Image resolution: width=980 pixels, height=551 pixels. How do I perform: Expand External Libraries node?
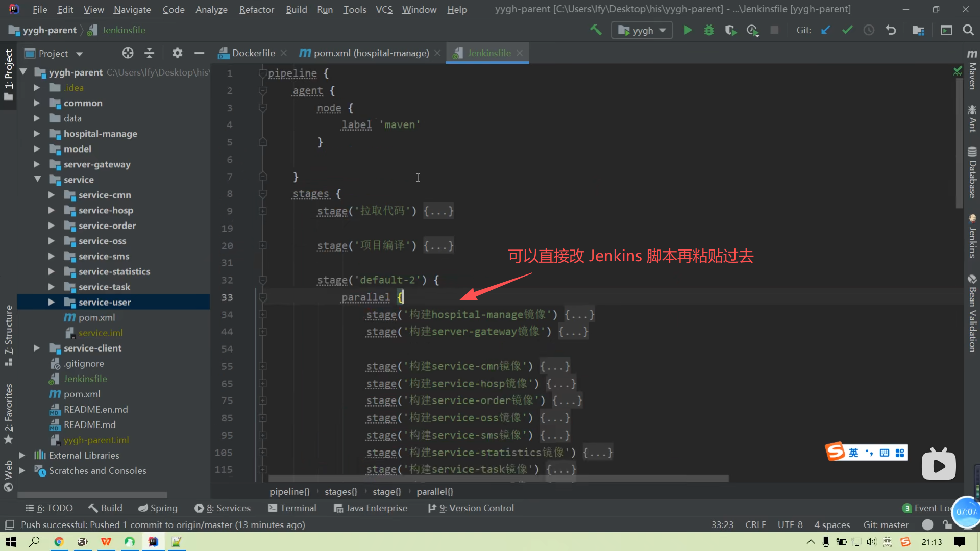click(x=22, y=455)
